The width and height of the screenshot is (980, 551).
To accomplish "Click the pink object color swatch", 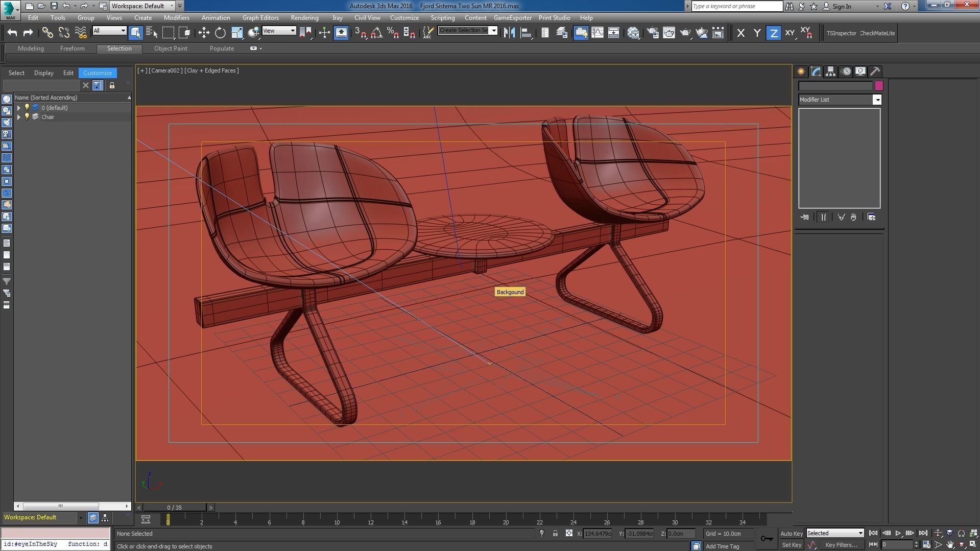I will click(879, 86).
